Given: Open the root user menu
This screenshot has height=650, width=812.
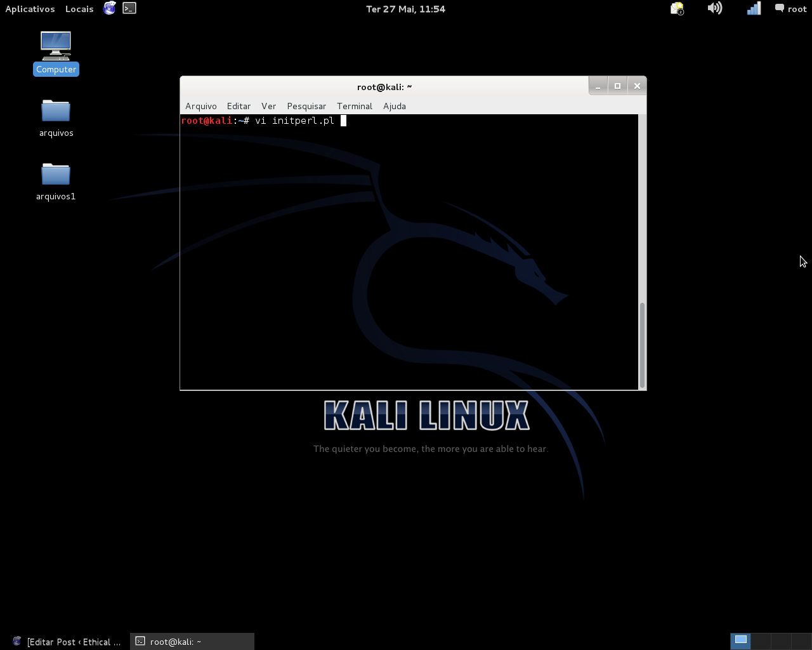Looking at the screenshot, I should [791, 9].
